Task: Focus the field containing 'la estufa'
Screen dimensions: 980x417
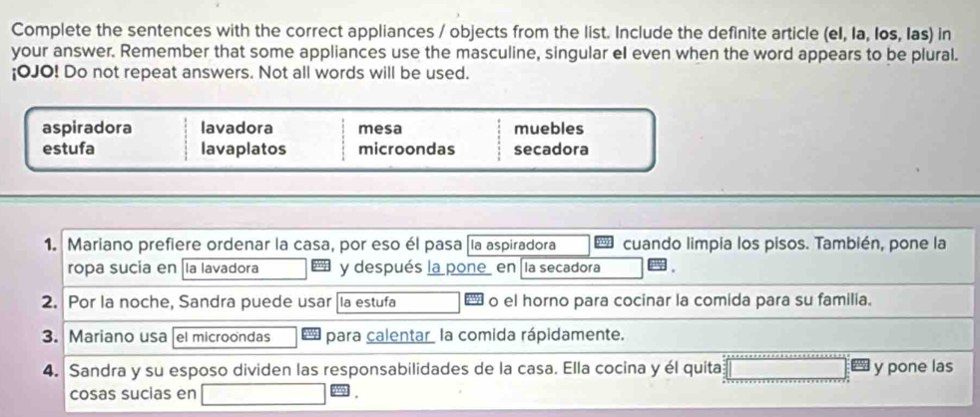Action: pos(398,302)
